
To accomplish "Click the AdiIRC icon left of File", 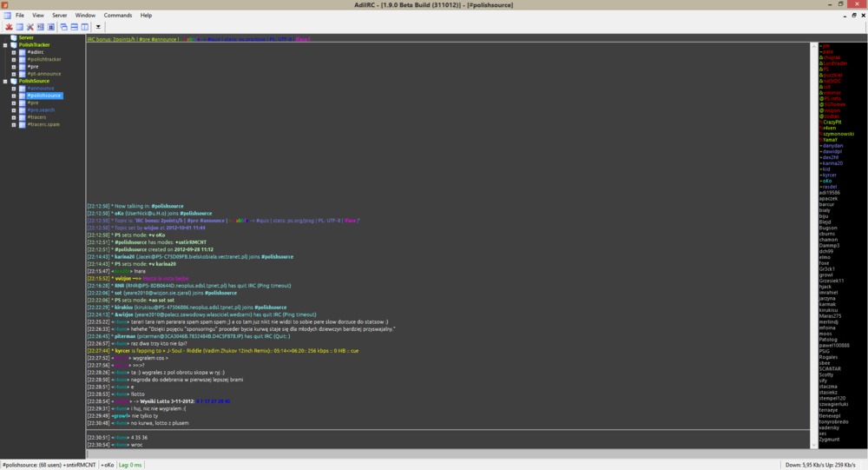I will pyautogui.click(x=6, y=16).
